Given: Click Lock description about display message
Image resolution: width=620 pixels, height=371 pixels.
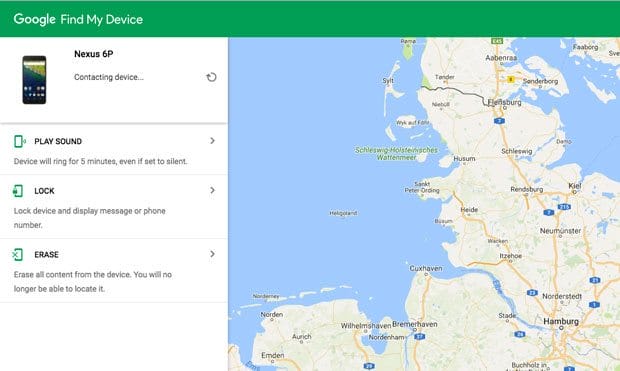Looking at the screenshot, I should 90,218.
